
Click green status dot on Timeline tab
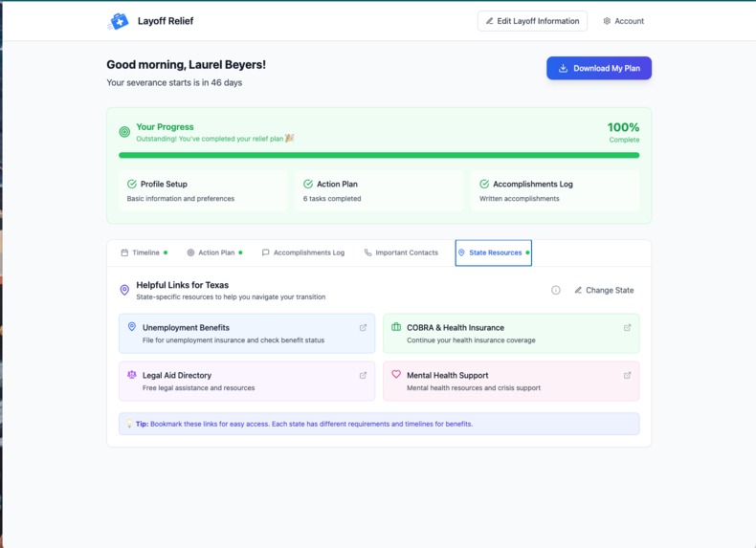[166, 252]
